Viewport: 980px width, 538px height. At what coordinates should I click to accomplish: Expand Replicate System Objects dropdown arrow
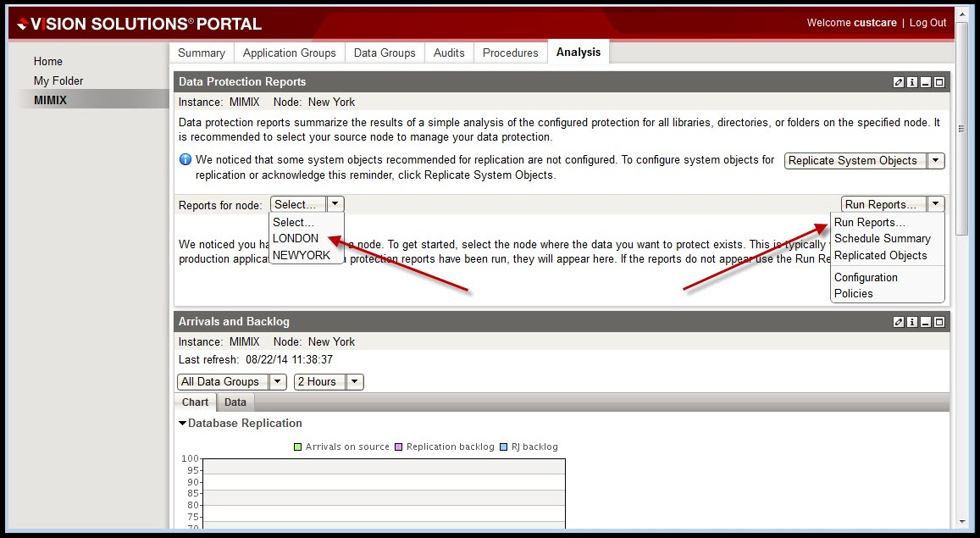click(x=935, y=161)
